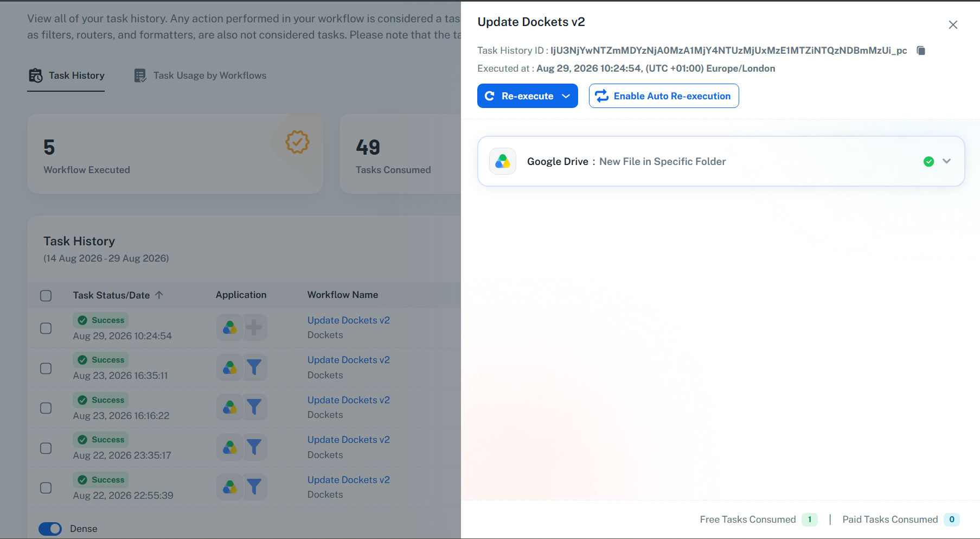Viewport: 980px width, 539px height.
Task: Close the Update Dockets v2 panel
Action: pyautogui.click(x=953, y=24)
